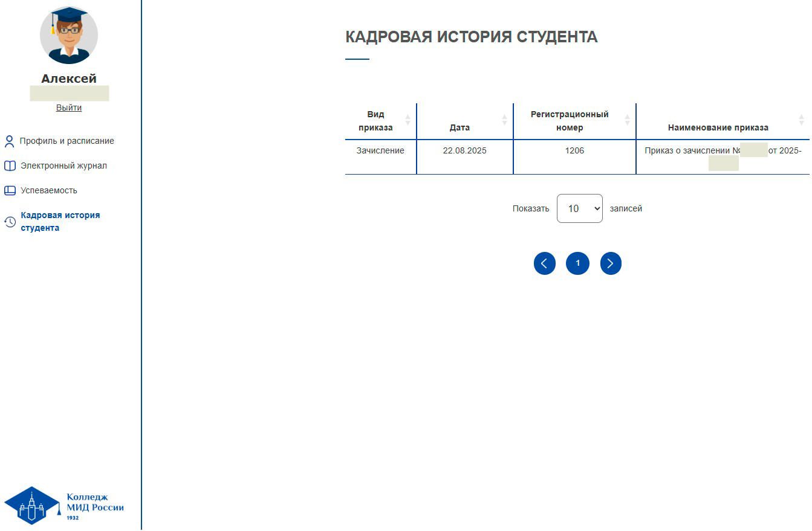The image size is (812, 531).
Task: Click the Показать label near dropdown
Action: point(531,208)
